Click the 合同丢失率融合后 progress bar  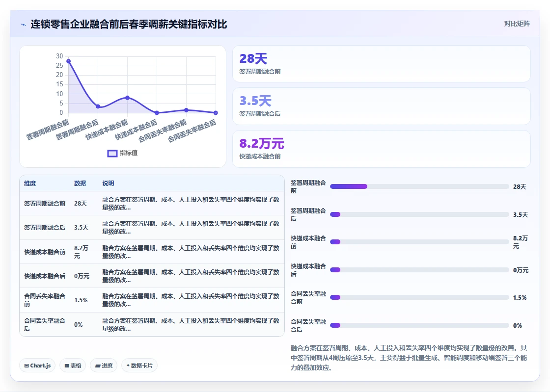(x=419, y=325)
